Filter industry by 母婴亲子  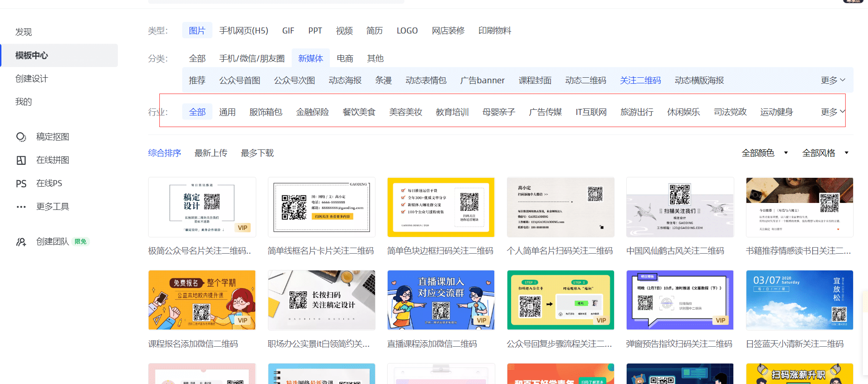(499, 112)
